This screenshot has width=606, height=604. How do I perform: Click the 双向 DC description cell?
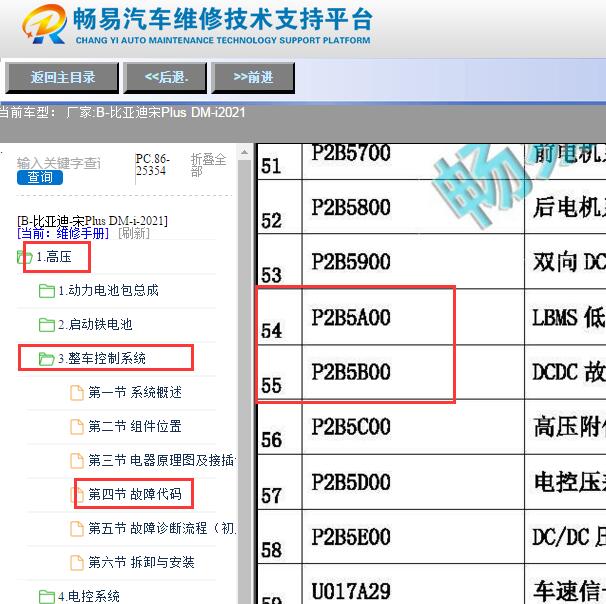click(x=565, y=261)
